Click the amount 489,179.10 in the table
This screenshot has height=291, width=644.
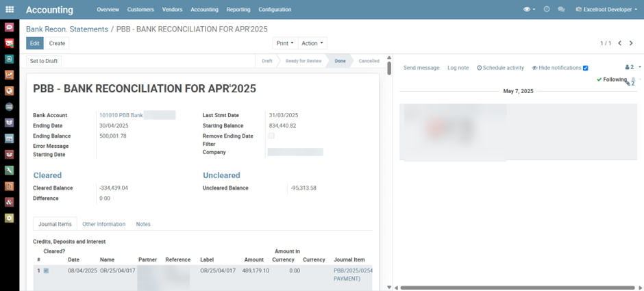[x=257, y=271]
